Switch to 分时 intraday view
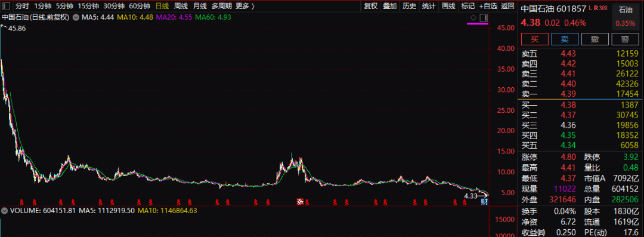The image size is (644, 237). pos(22,6)
